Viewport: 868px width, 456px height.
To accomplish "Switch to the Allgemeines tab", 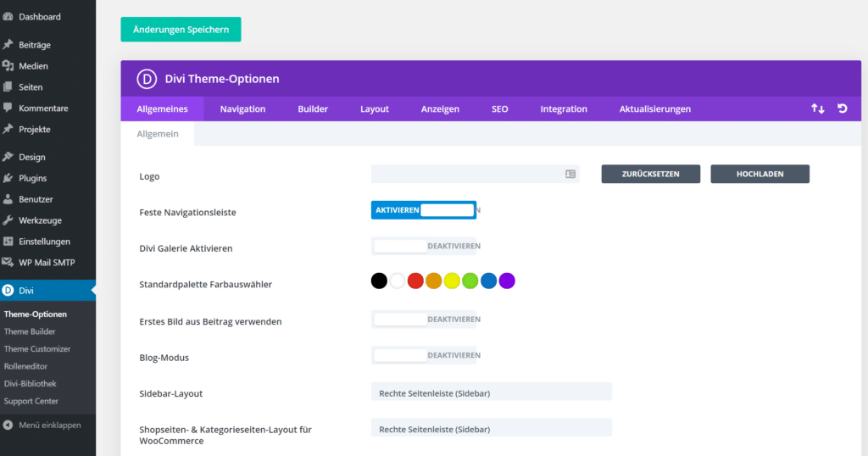I will click(x=162, y=109).
